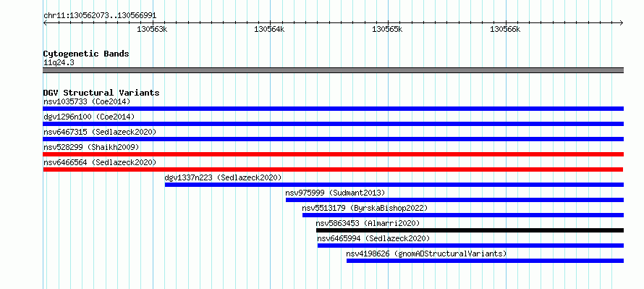Click the 130564k ruler tick label
Image resolution: width=644 pixels, height=289 pixels.
pyautogui.click(x=269, y=29)
